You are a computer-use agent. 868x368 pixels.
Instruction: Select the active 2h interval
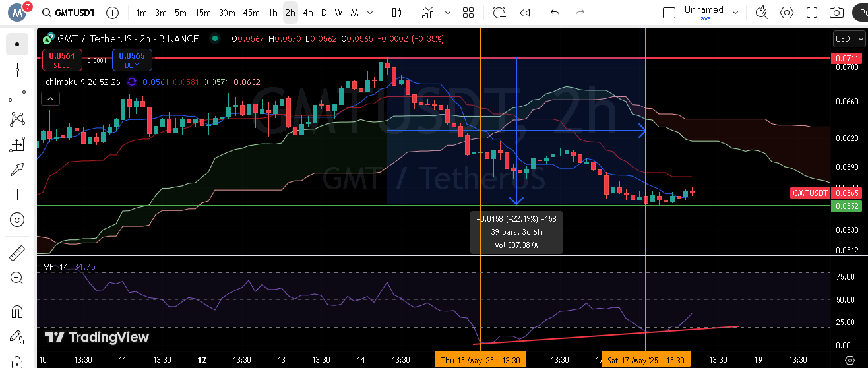(x=290, y=13)
